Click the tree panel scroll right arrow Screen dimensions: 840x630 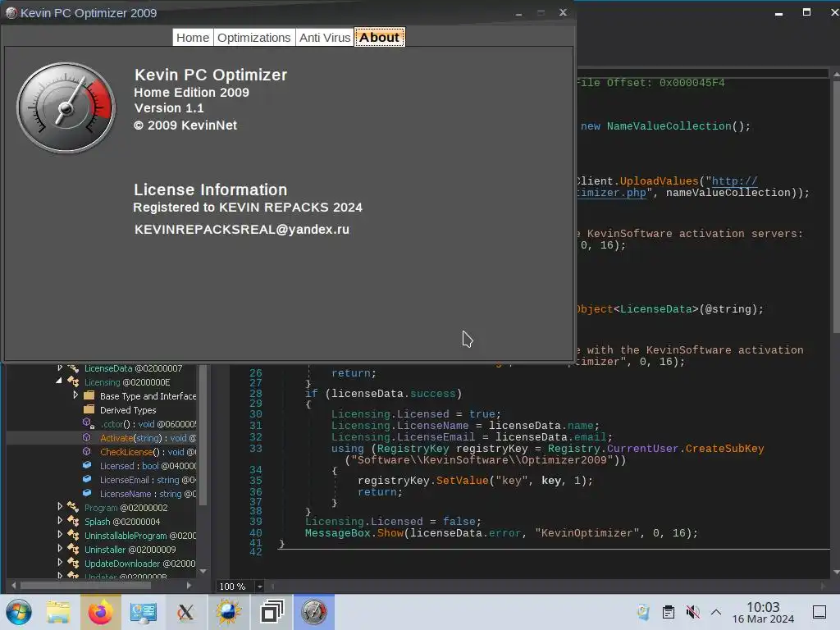pos(189,586)
